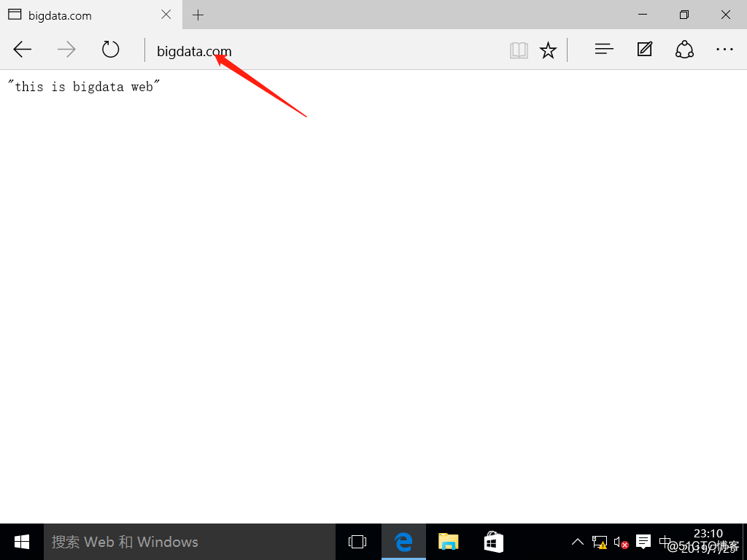Open Reading view book icon
The height and width of the screenshot is (560, 747).
pos(519,50)
